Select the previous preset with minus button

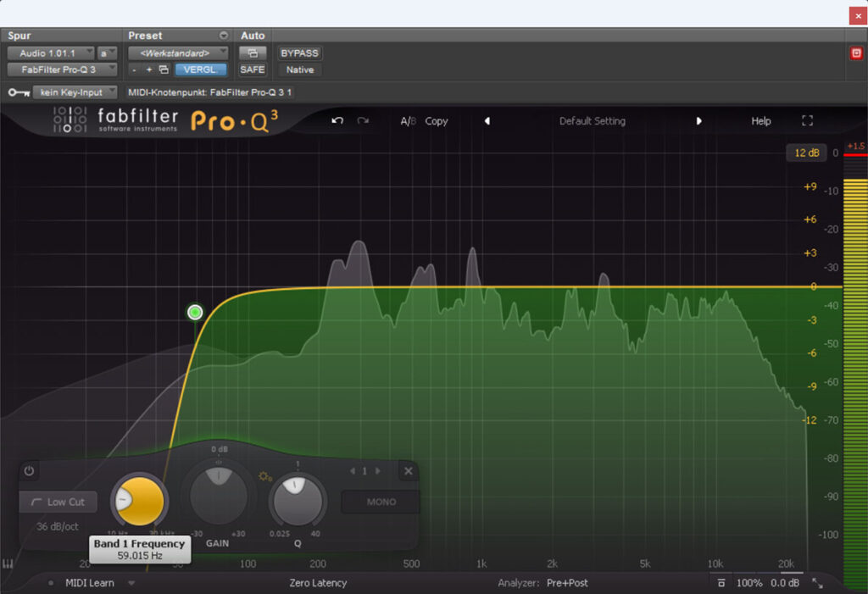[x=134, y=69]
